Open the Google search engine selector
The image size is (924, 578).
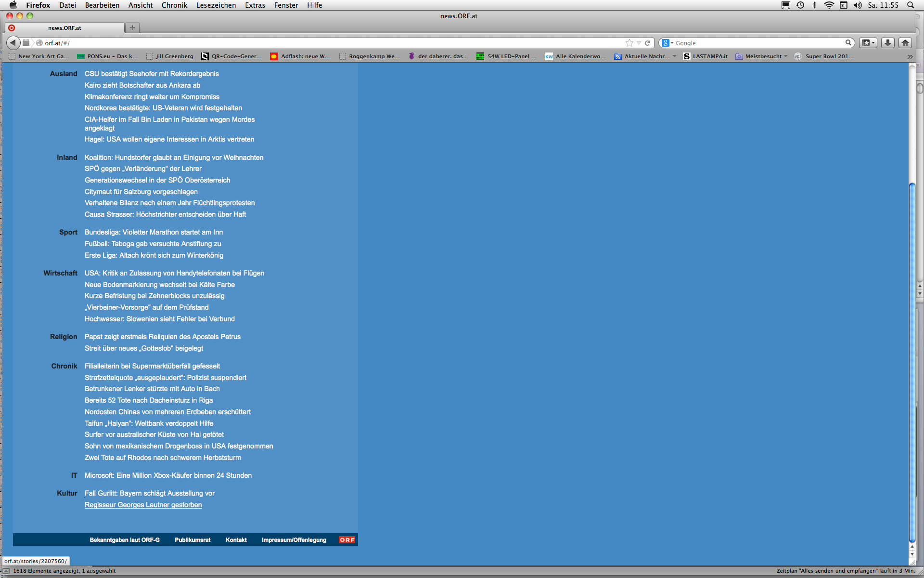[667, 43]
